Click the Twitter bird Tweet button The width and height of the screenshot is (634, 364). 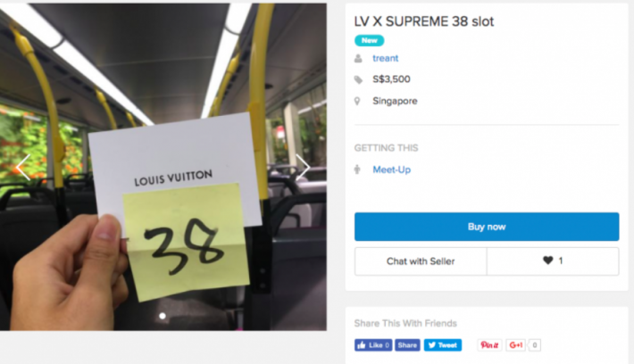[x=443, y=345]
